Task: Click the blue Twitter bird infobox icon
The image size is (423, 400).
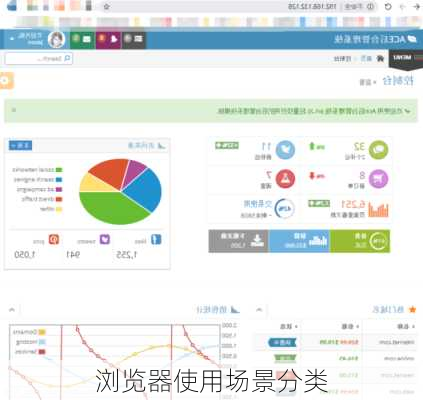Action: point(285,150)
